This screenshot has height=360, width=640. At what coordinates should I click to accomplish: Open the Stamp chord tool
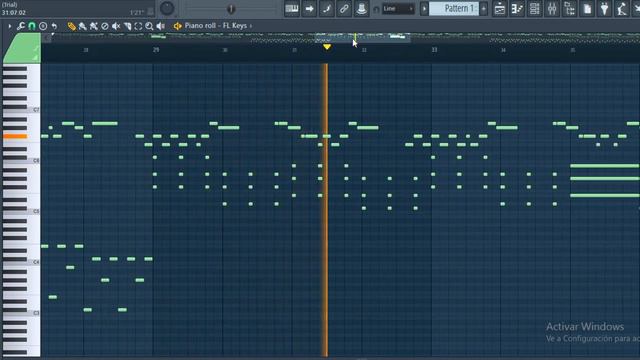pos(43,26)
